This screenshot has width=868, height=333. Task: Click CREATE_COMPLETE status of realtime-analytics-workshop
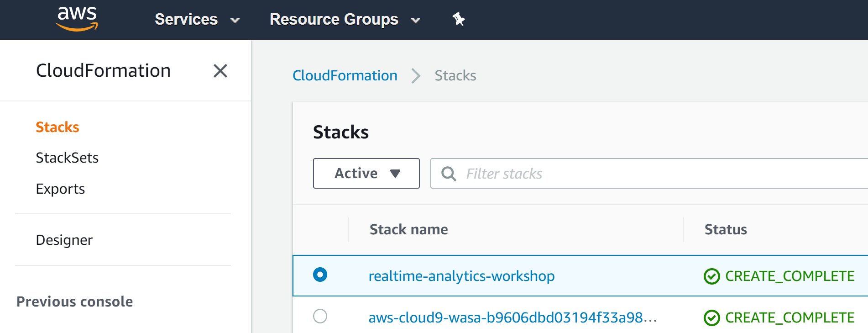pos(790,276)
